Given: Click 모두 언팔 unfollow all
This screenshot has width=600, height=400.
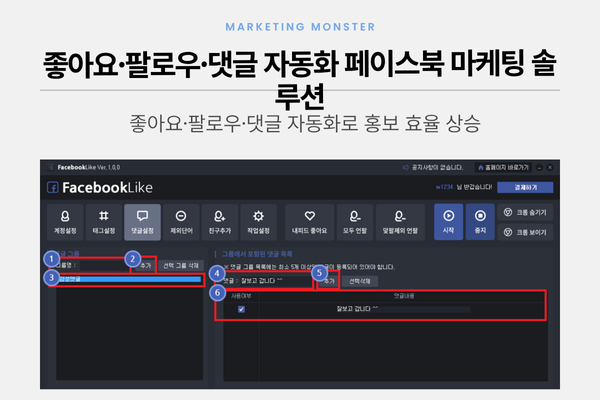Looking at the screenshot, I should click(x=355, y=222).
